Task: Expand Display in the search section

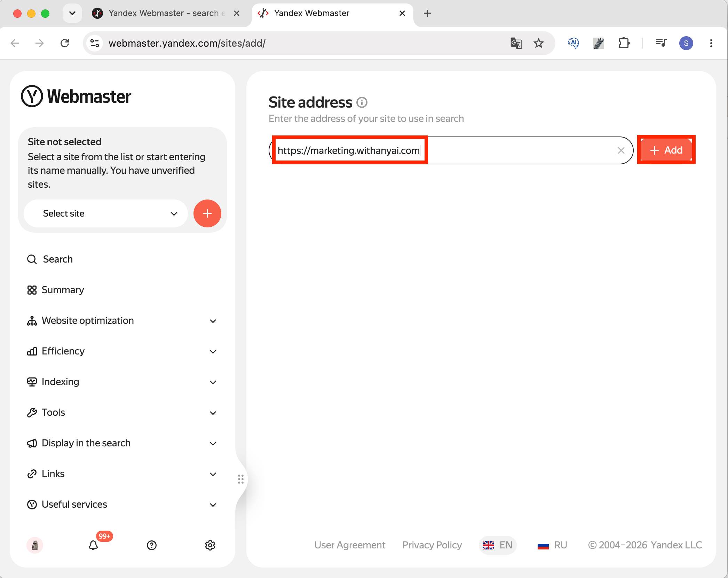Action: 122,443
